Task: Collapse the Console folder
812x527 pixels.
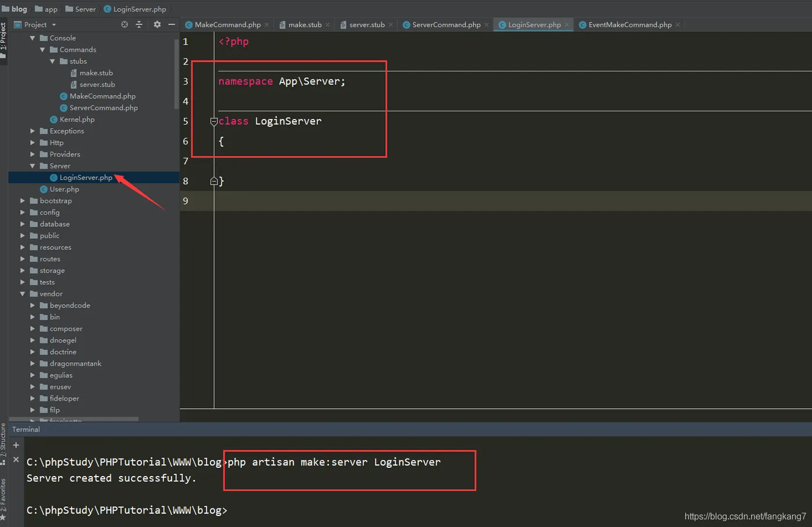Action: [x=32, y=38]
